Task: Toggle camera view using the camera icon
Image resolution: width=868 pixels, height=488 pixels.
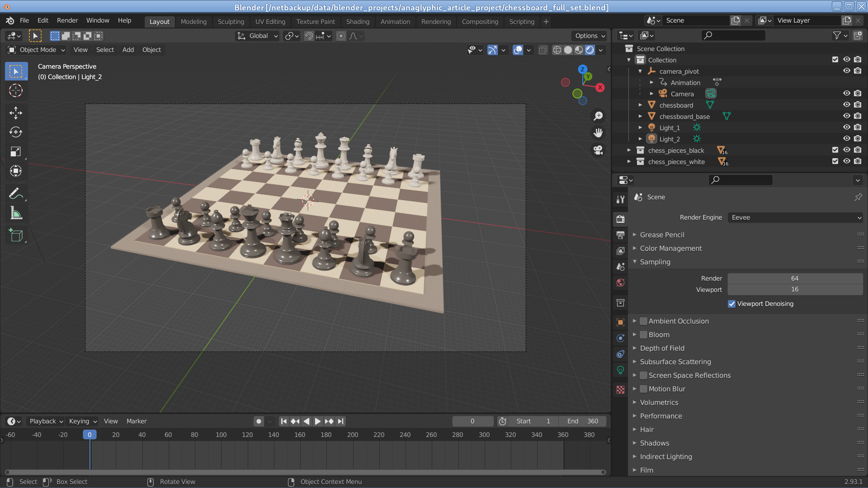Action: (x=598, y=150)
